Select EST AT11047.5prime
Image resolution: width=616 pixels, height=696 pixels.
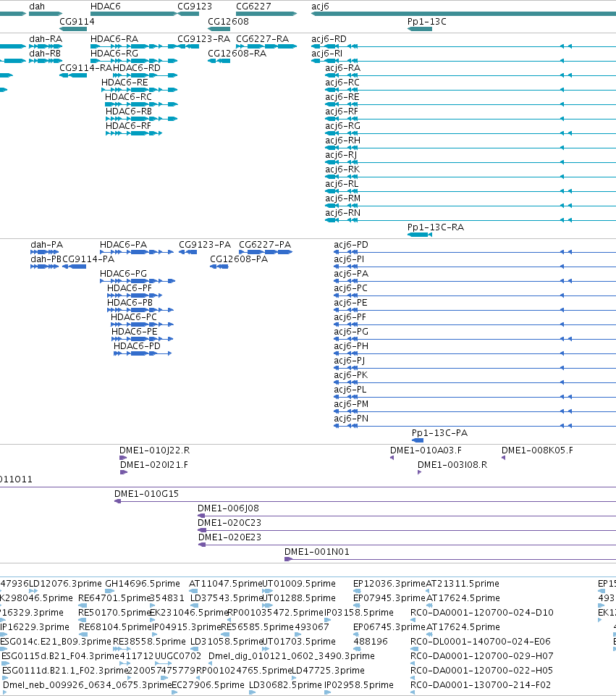click(x=226, y=584)
